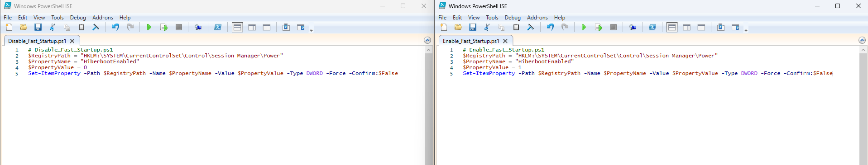The image size is (868, 165).
Task: Open Help menu in left ISE window
Action: [125, 18]
